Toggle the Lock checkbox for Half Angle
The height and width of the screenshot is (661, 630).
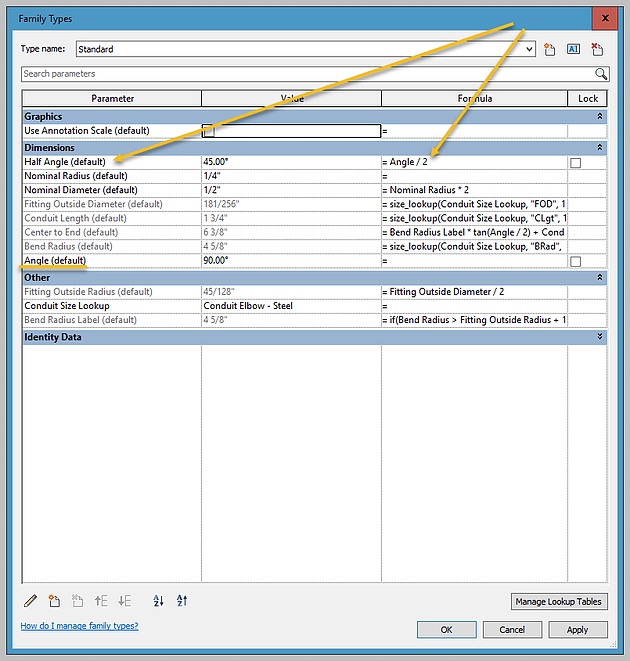[x=575, y=163]
